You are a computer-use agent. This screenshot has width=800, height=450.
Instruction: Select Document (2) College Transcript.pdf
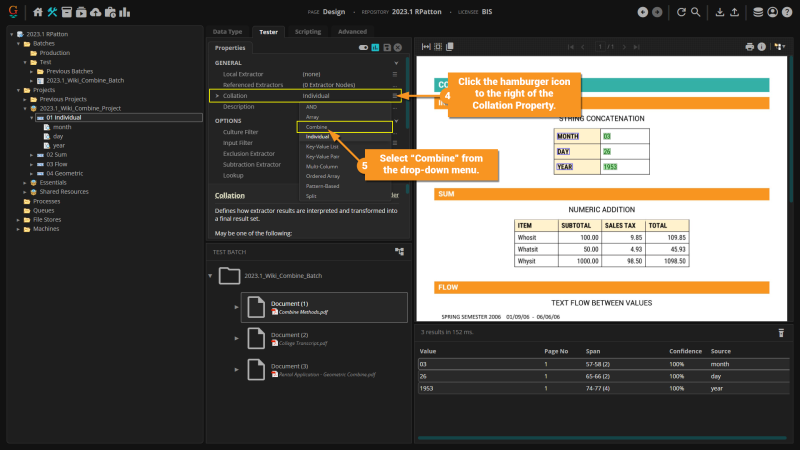pyautogui.click(x=290, y=338)
